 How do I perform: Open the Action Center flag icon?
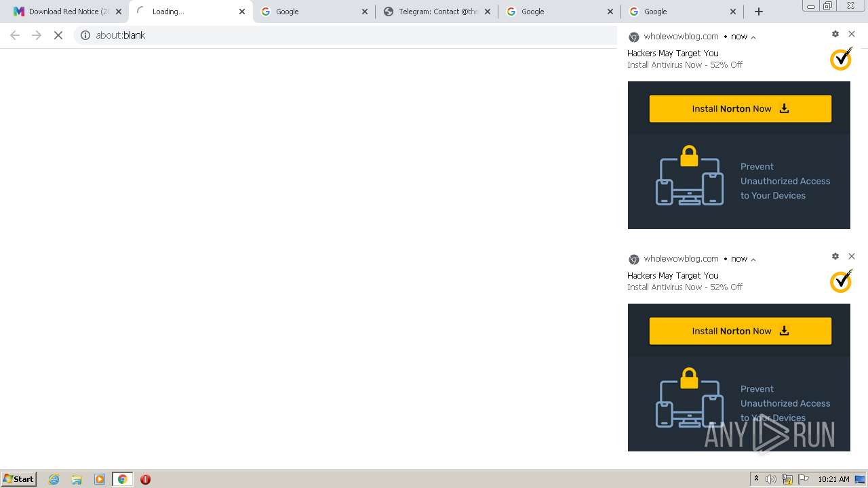point(804,479)
